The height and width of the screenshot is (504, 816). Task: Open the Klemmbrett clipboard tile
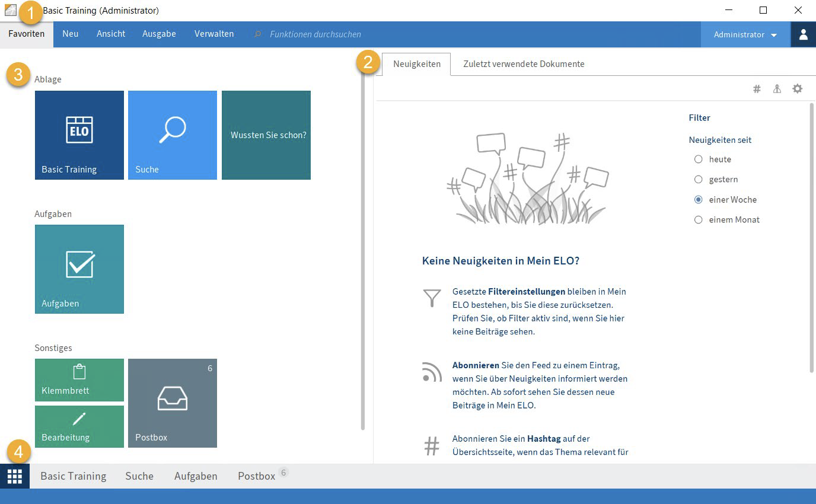coord(79,379)
